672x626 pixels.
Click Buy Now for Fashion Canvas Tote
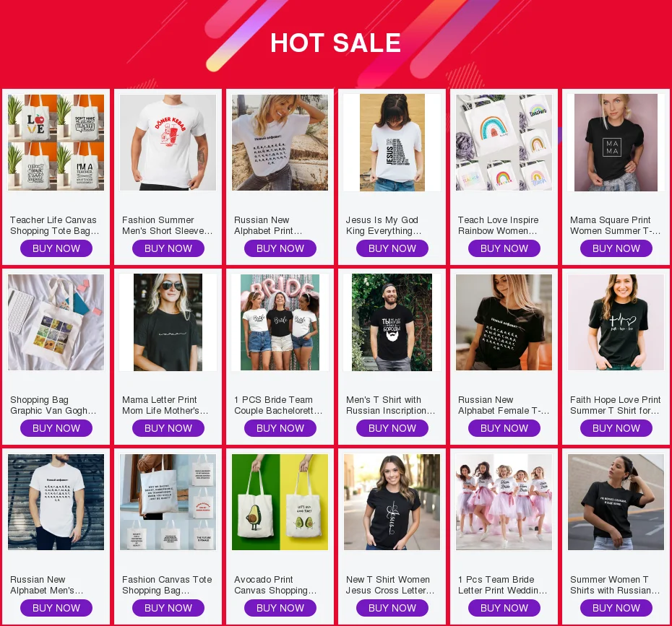tap(168, 608)
